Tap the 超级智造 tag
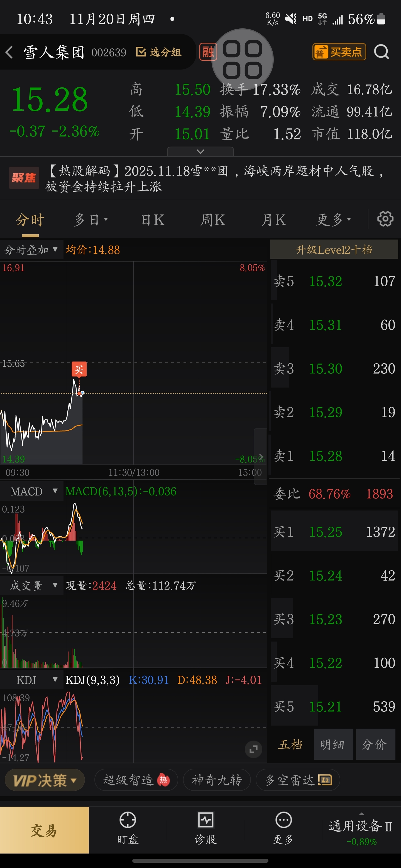Viewport: 401px width, 868px height. (x=136, y=780)
